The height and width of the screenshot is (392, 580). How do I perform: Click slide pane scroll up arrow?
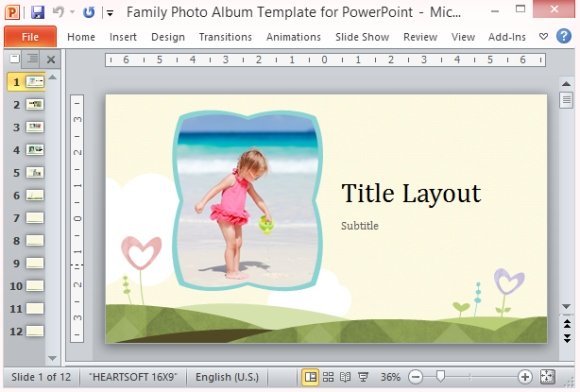tap(53, 77)
